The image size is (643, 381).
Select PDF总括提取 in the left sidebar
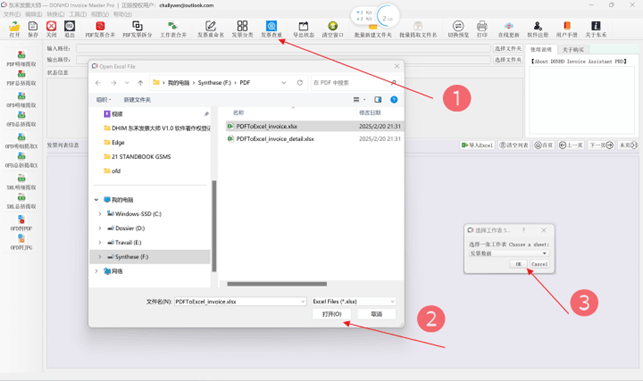pyautogui.click(x=21, y=78)
